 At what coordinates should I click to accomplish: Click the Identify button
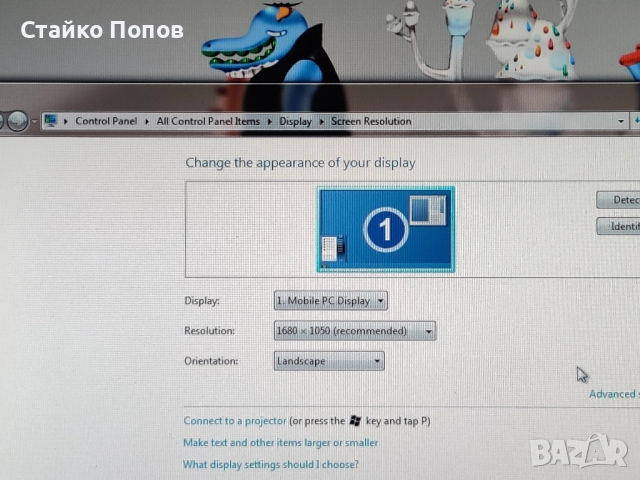(x=618, y=226)
